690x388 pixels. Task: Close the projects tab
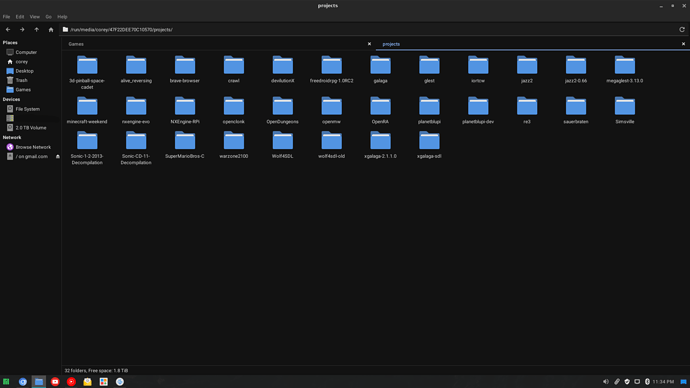coord(683,44)
